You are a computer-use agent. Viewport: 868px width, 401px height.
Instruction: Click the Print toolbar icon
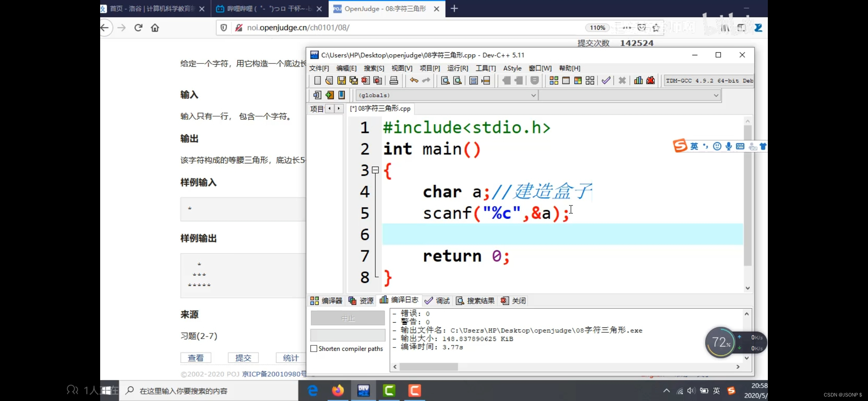[394, 81]
